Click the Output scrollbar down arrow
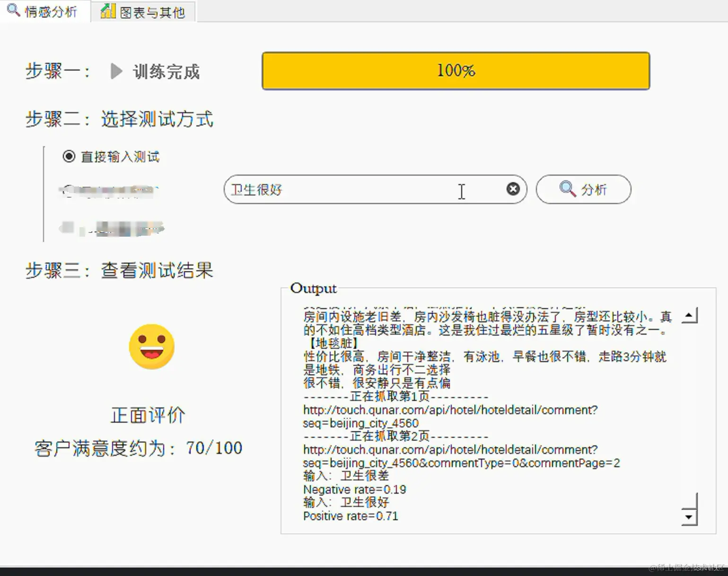This screenshot has width=728, height=576. click(x=689, y=517)
